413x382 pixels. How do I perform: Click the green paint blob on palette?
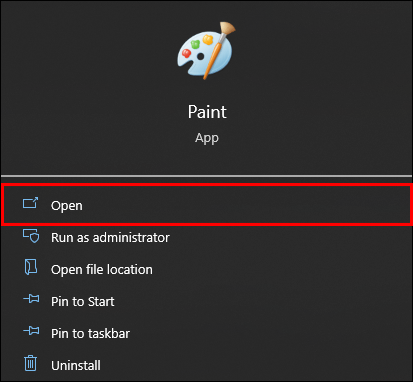coord(195,44)
